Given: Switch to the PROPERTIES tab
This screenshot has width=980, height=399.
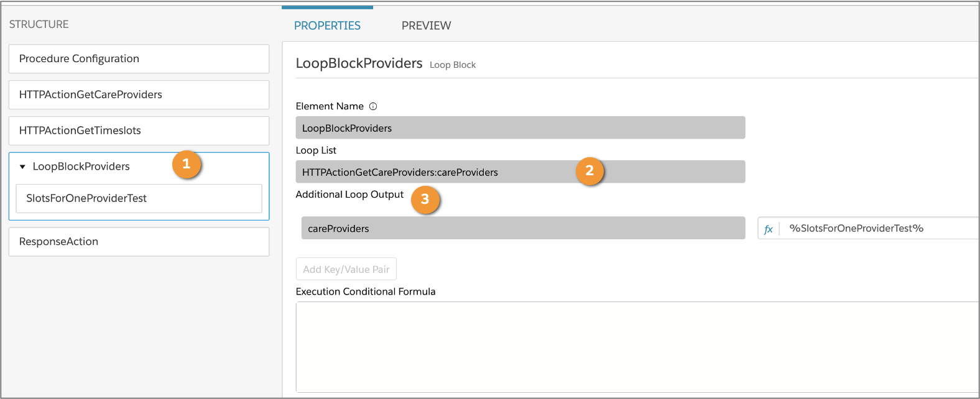Looking at the screenshot, I should (327, 25).
